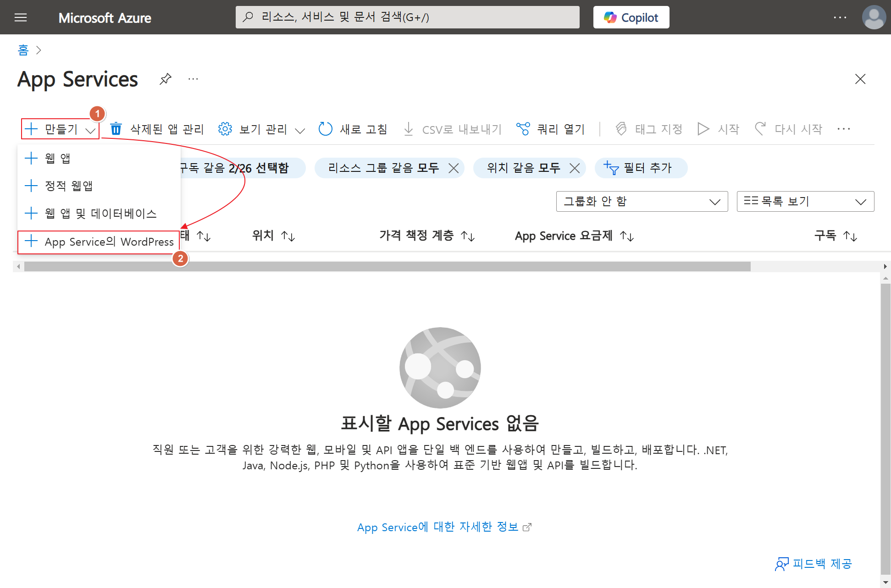The width and height of the screenshot is (891, 588).
Task: Open the 목록 보기 dropdown
Action: pyautogui.click(x=805, y=202)
